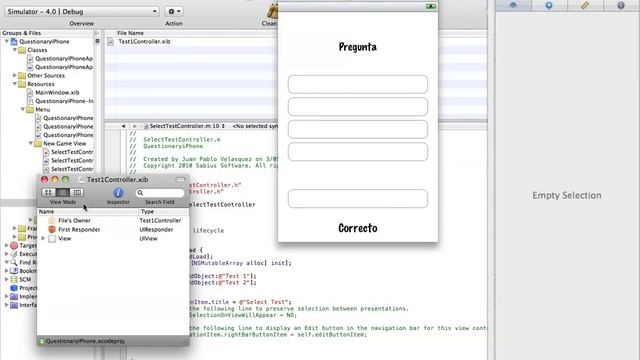The image size is (640, 360).
Task: Click the UIResponder type cell
Action: pyautogui.click(x=156, y=229)
